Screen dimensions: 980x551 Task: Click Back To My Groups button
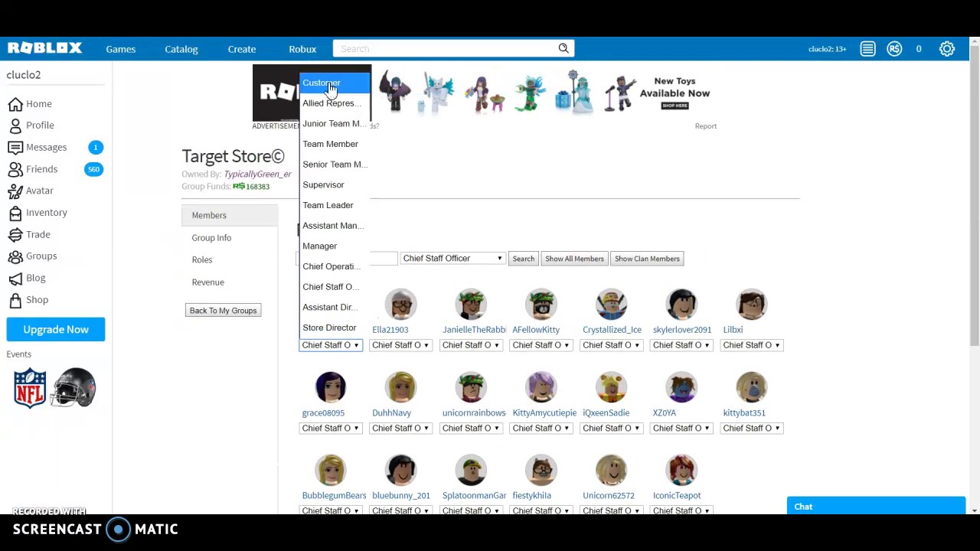[223, 311]
